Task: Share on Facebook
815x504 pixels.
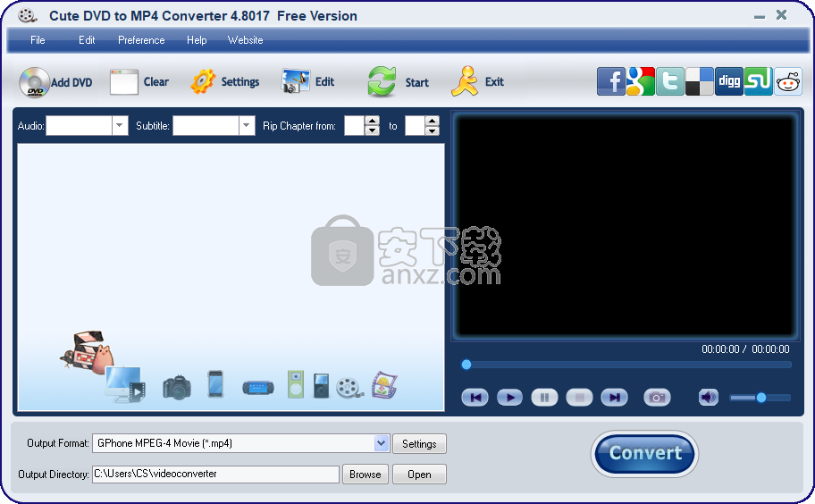Action: [x=610, y=81]
